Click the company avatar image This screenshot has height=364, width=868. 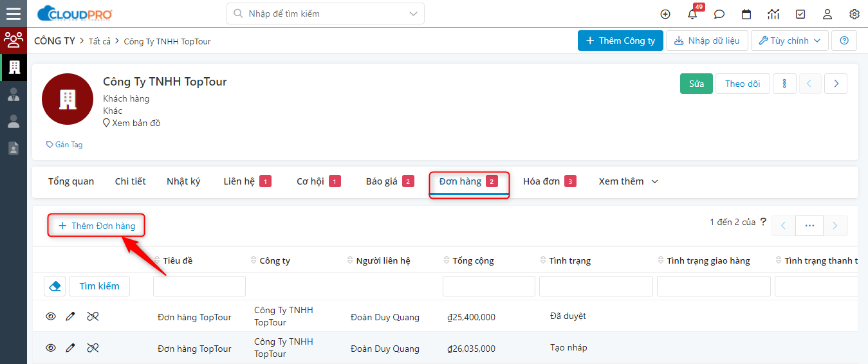tap(68, 99)
